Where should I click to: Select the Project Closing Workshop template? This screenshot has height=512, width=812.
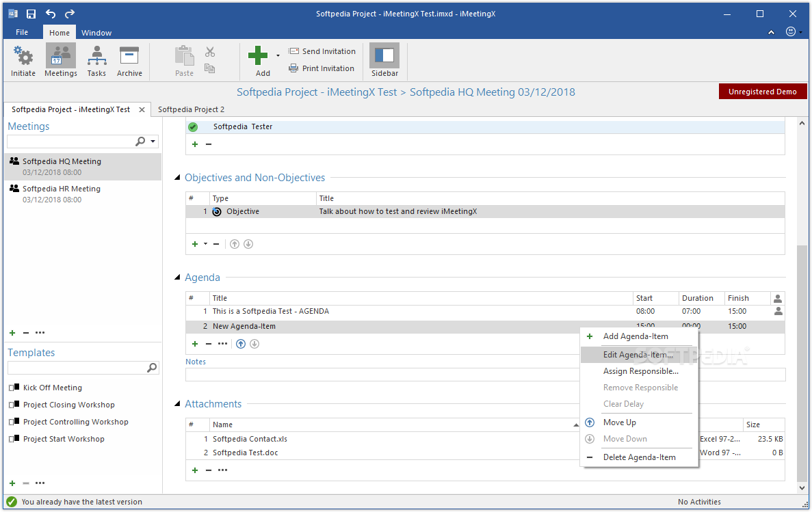coord(62,405)
